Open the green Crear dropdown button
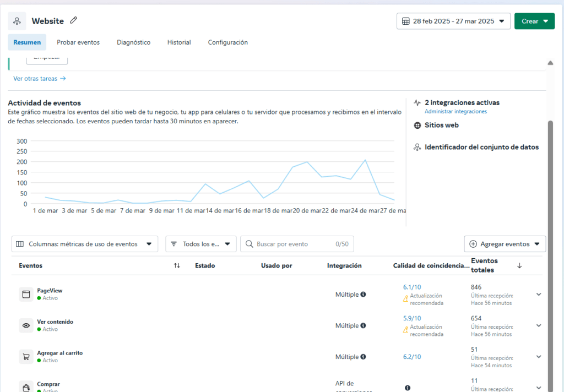564x392 pixels. coord(534,21)
